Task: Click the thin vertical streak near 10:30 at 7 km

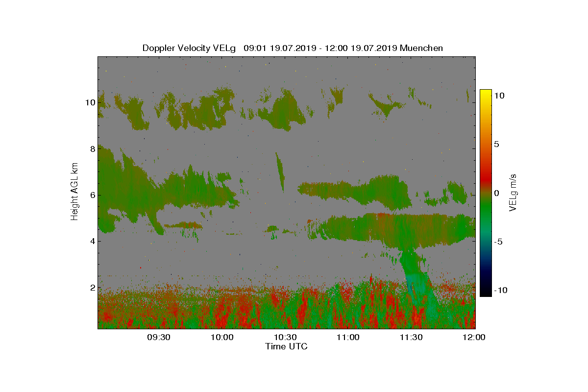Action: [280, 171]
